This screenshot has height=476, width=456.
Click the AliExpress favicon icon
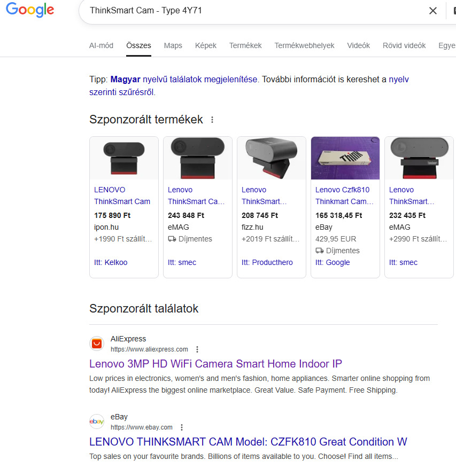click(x=97, y=344)
